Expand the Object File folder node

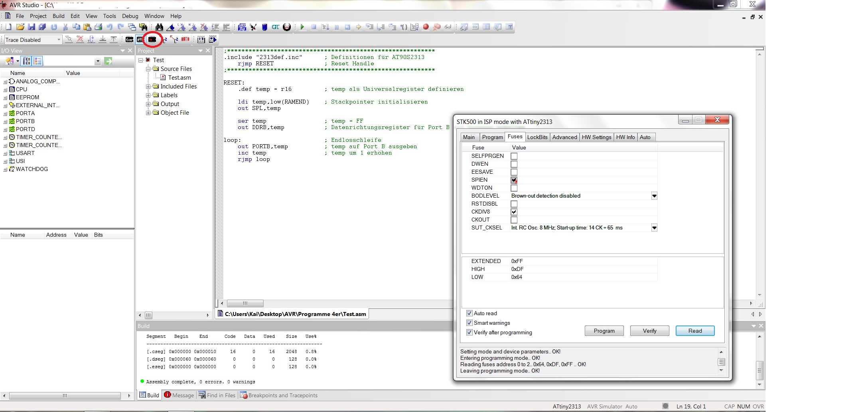(148, 113)
